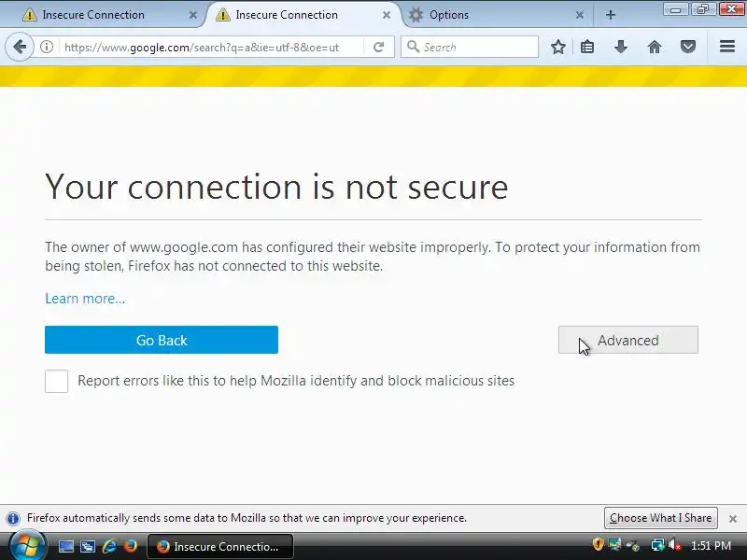The height and width of the screenshot is (560, 747).
Task: Click the Back arrow navigation button
Action: (x=20, y=47)
